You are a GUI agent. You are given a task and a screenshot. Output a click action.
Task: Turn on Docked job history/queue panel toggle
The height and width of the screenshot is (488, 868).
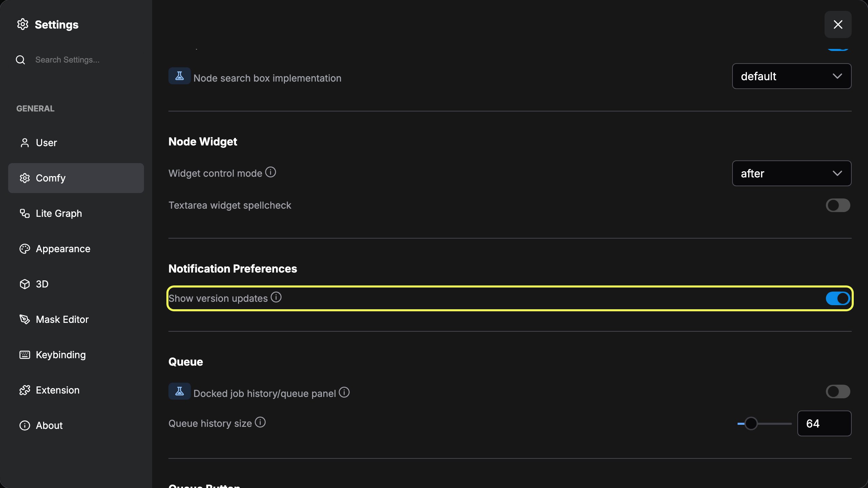point(838,391)
